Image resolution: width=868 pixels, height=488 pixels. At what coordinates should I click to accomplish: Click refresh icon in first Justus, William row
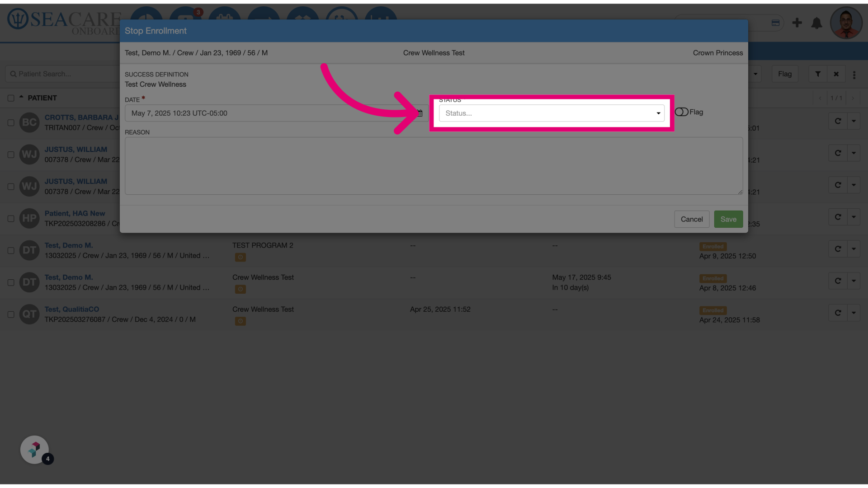tap(838, 153)
